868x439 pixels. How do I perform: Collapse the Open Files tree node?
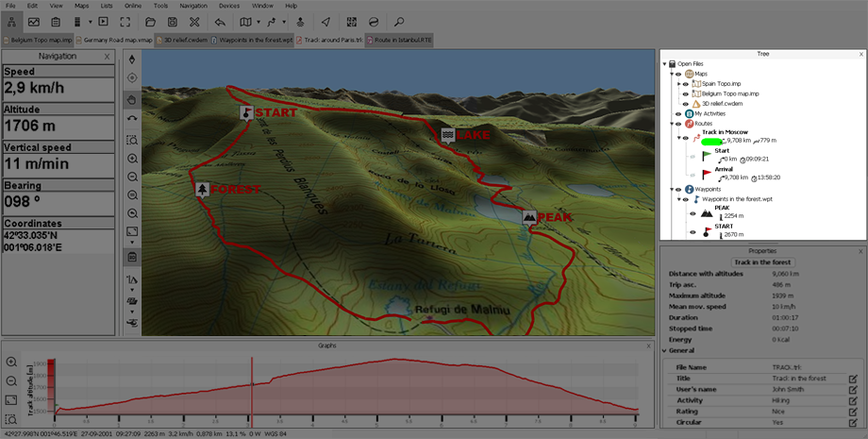pyautogui.click(x=665, y=64)
